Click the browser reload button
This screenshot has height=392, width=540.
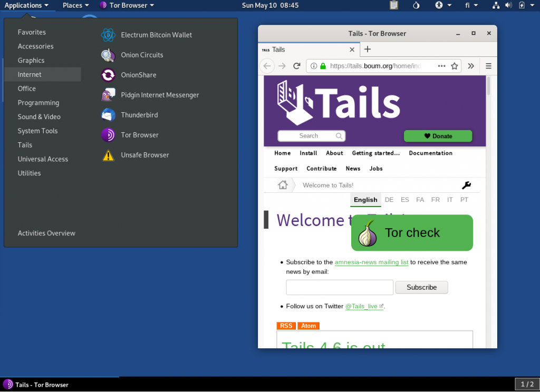point(297,66)
